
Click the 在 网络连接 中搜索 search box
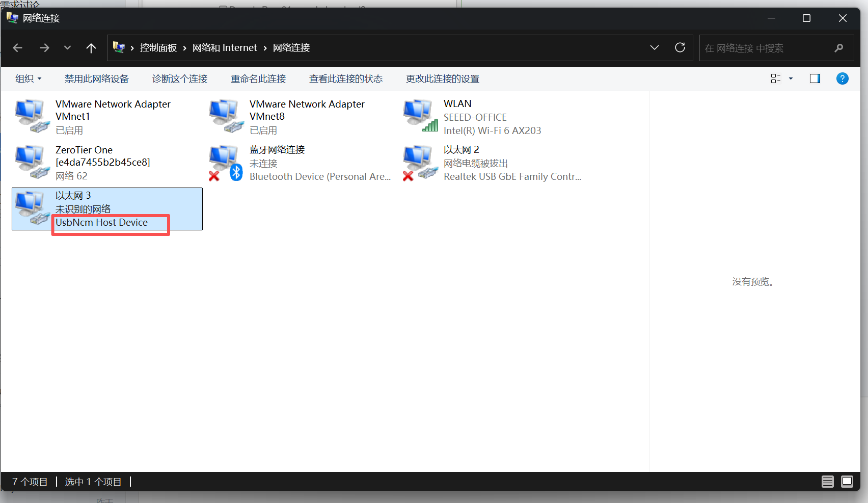pos(767,48)
